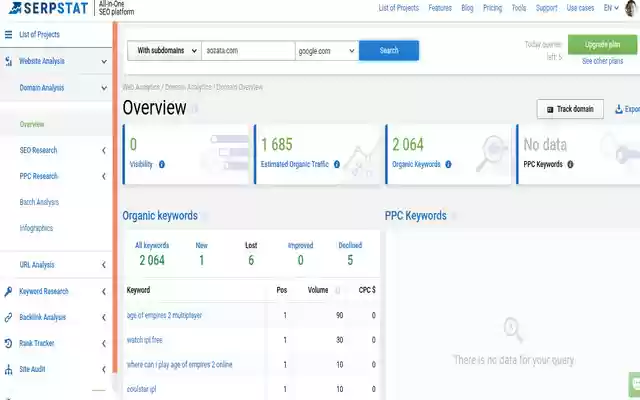Expand the Rank Tracker chevron
Viewport: 640px width, 400px height.
(x=104, y=343)
